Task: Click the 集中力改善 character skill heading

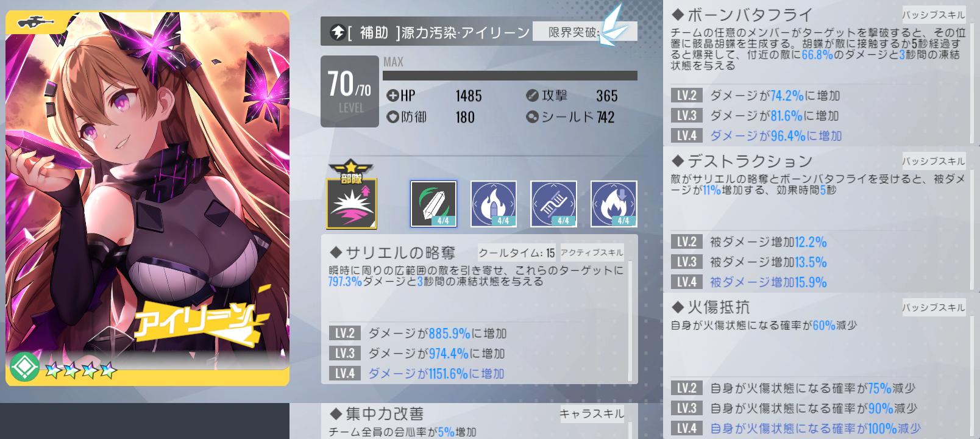Action: 377,414
